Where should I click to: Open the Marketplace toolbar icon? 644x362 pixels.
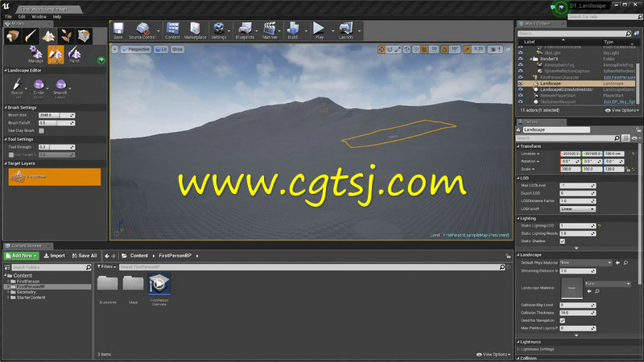195,31
